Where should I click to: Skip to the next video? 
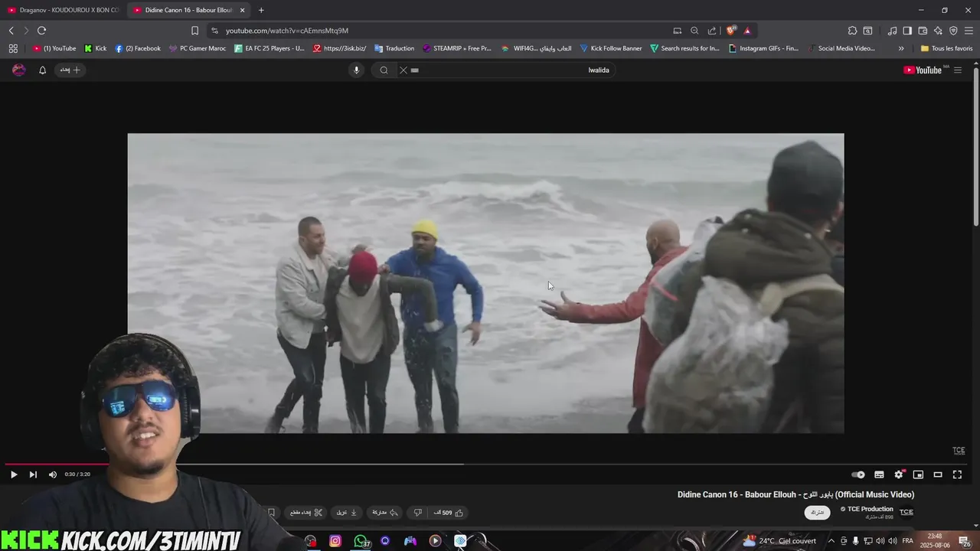33,474
